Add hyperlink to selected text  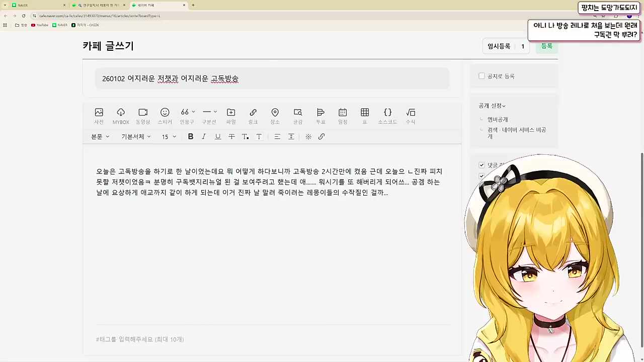tap(321, 137)
